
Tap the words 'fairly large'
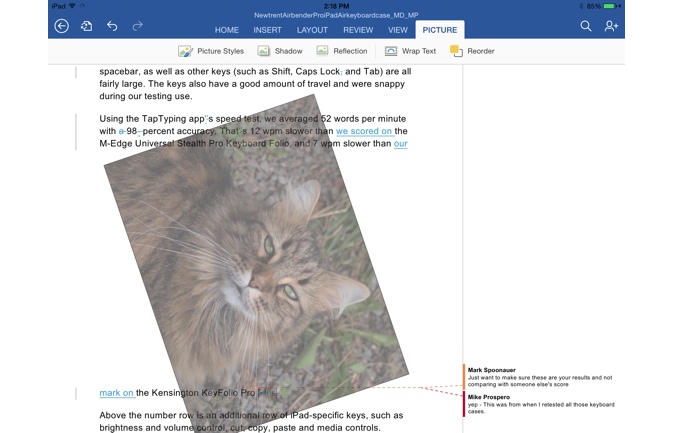(121, 84)
